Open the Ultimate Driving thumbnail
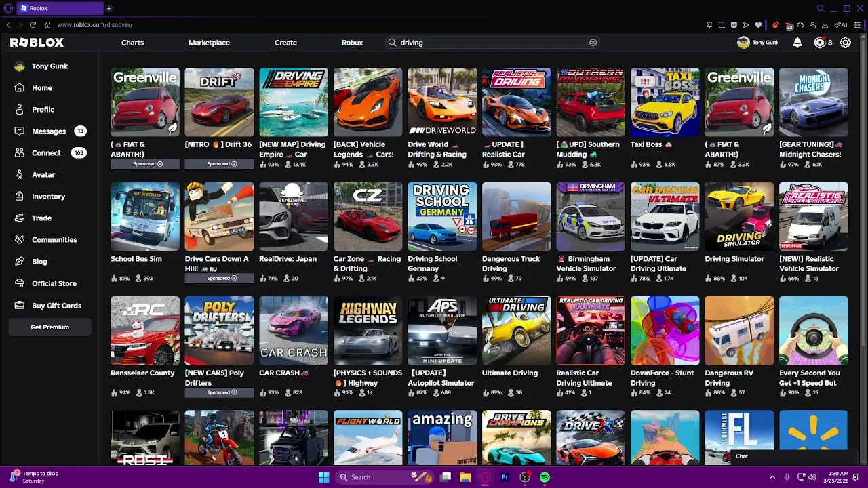 click(516, 331)
